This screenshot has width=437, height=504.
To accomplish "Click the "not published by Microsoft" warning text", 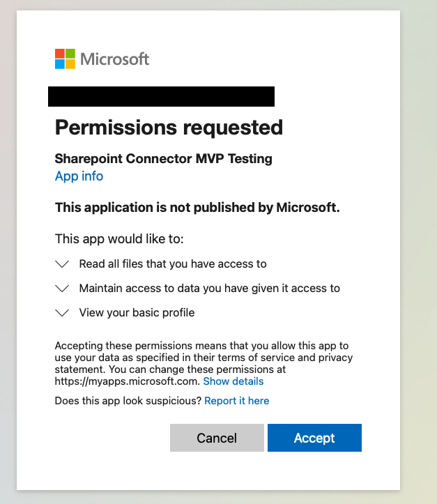I will tap(197, 207).
